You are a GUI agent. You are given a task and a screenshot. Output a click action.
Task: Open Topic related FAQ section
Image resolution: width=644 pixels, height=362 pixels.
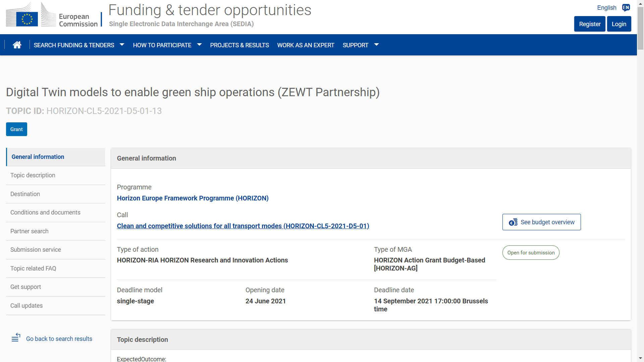pos(56,268)
